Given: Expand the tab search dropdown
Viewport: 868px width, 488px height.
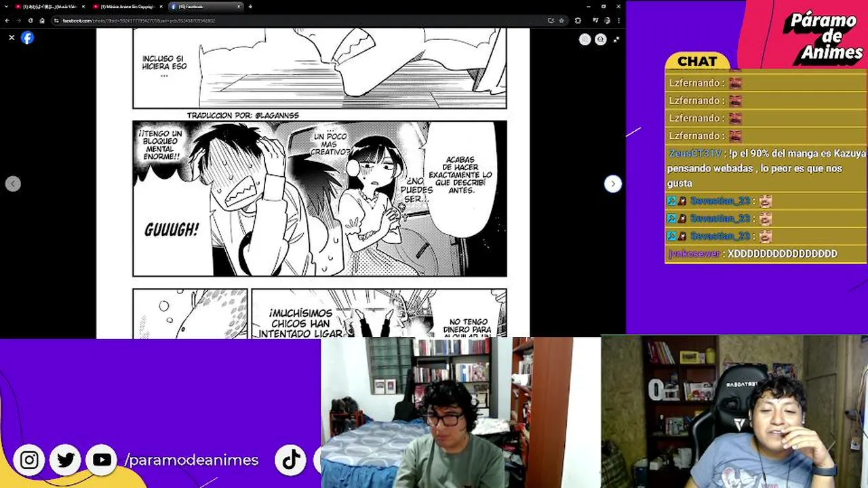Looking at the screenshot, I should point(6,7).
